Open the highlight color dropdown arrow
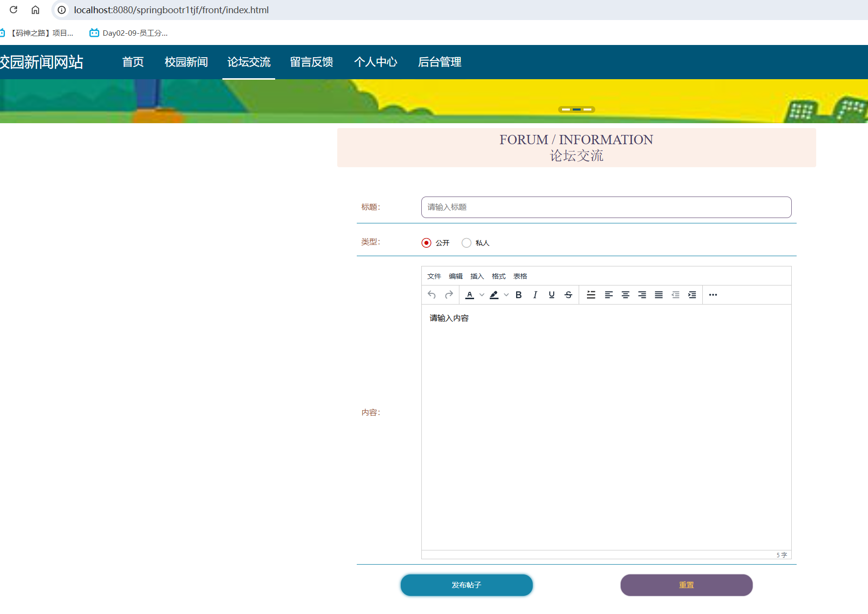The height and width of the screenshot is (614, 868). coord(506,295)
